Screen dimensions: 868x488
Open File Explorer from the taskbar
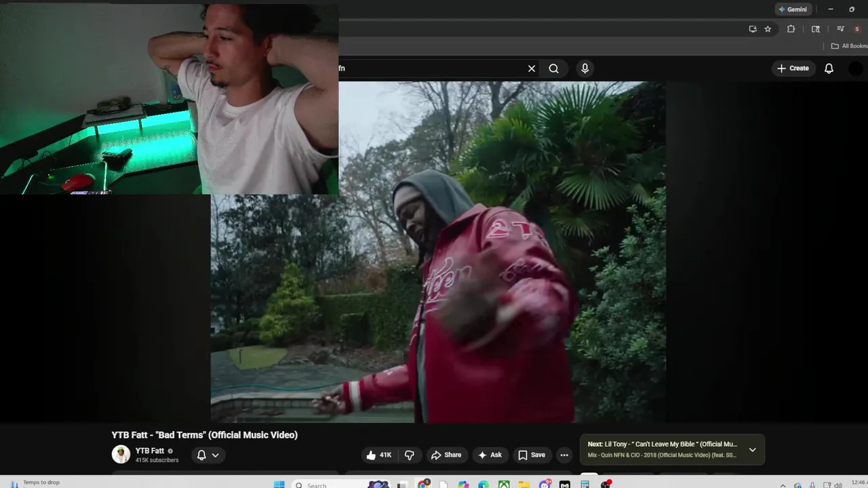coord(524,485)
